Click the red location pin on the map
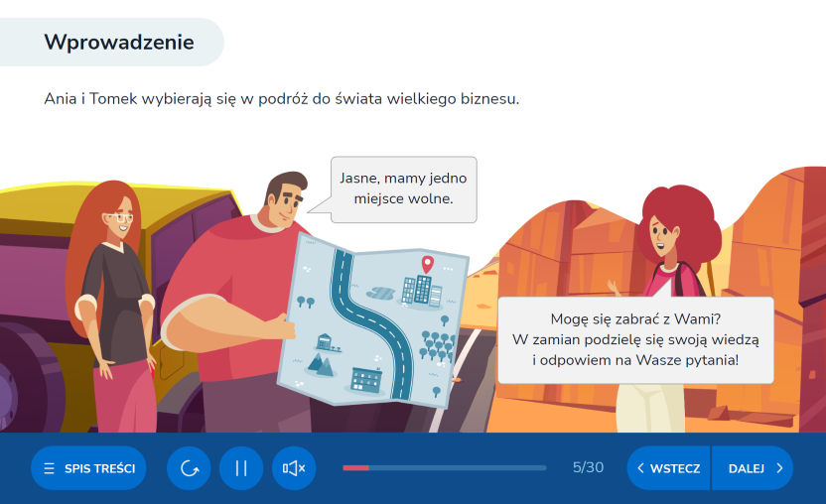826x504 pixels. tap(427, 264)
